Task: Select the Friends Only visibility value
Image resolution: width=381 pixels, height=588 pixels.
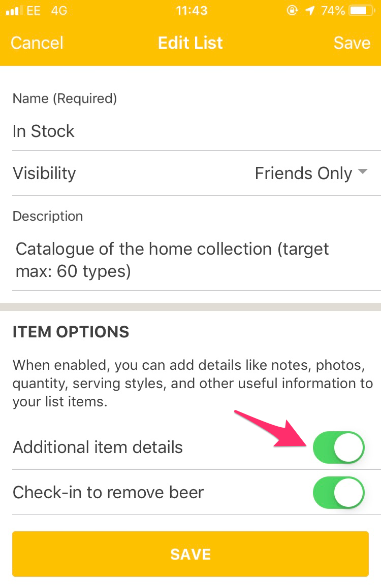Action: pos(303,173)
